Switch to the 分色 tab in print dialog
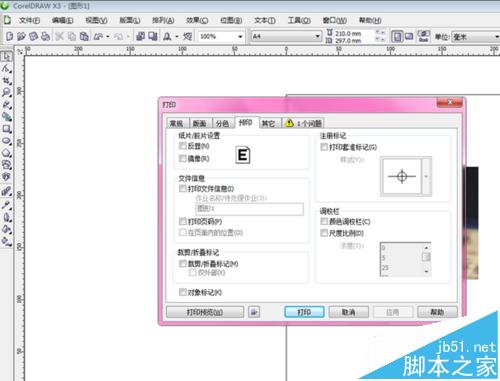Image resolution: width=500 pixels, height=381 pixels. point(222,123)
